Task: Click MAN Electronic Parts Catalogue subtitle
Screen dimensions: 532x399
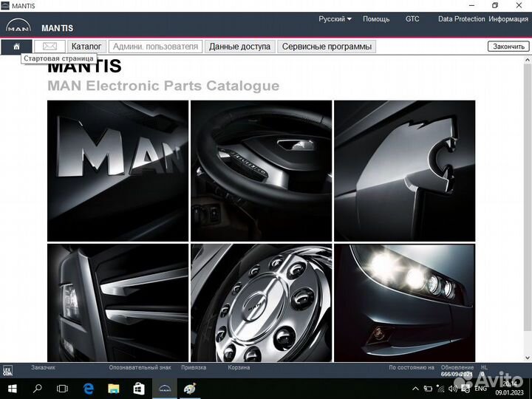Action: tap(163, 86)
